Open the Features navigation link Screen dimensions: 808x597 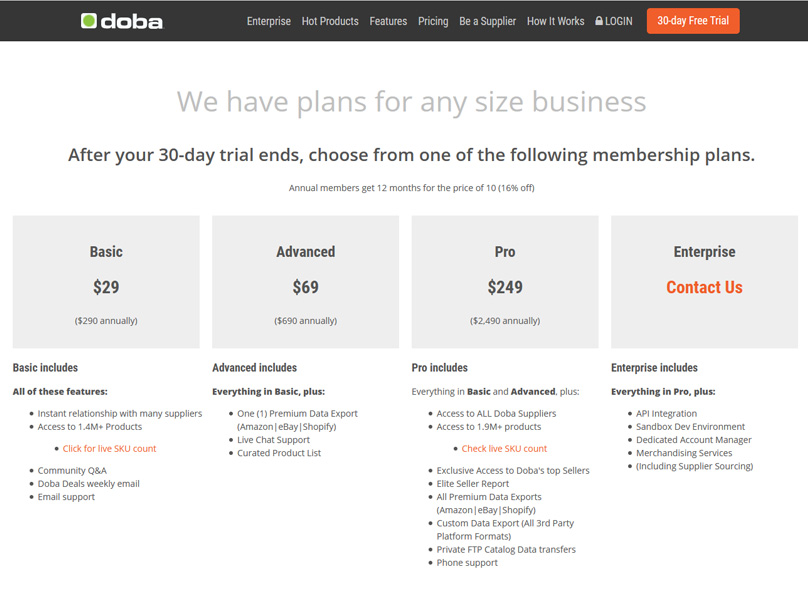tap(388, 21)
